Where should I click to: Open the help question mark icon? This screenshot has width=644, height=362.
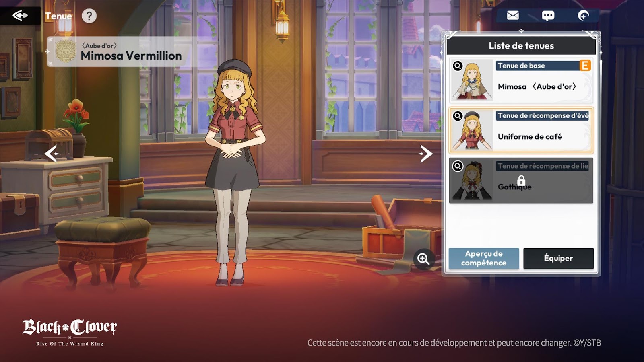89,16
